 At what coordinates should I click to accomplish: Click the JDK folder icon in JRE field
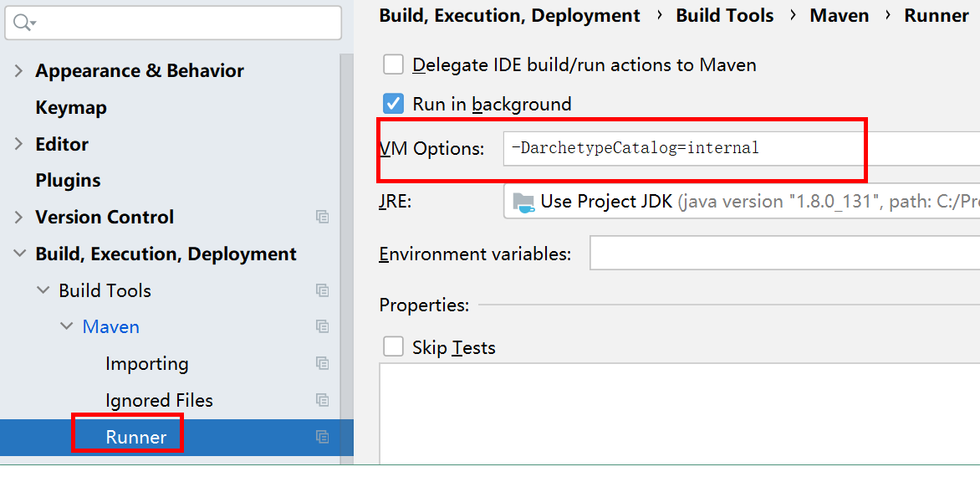click(x=523, y=202)
